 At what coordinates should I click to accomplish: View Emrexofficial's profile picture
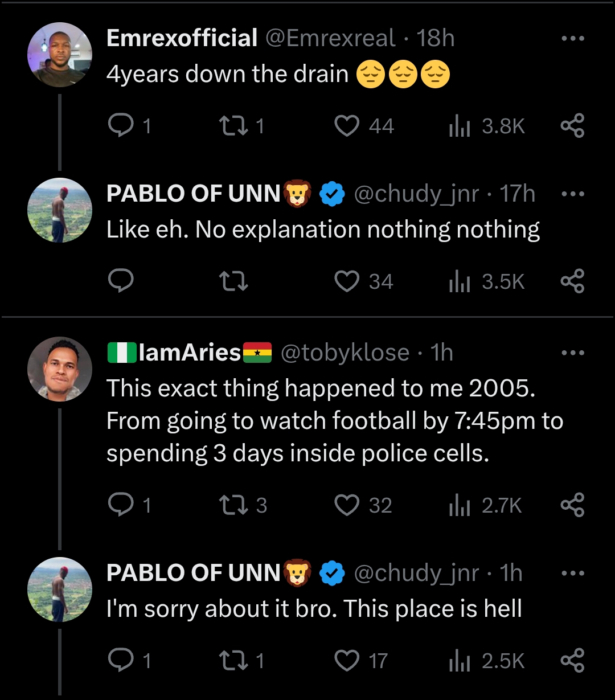click(x=60, y=55)
